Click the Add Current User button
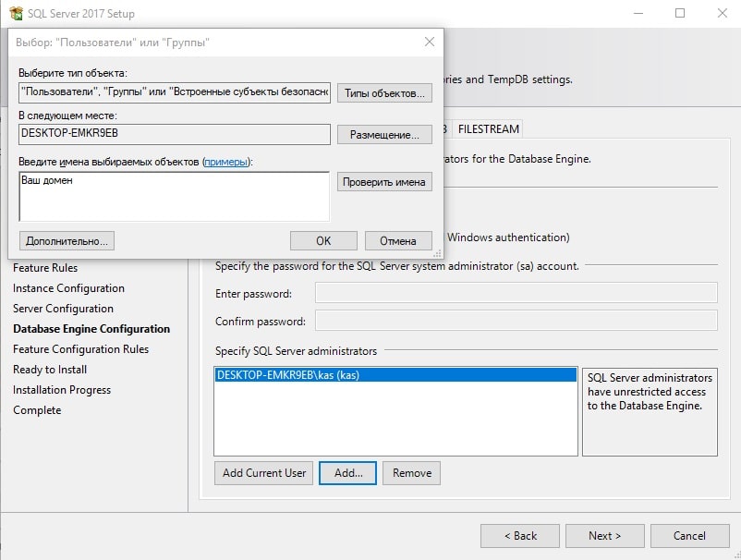741x560 pixels. click(263, 473)
